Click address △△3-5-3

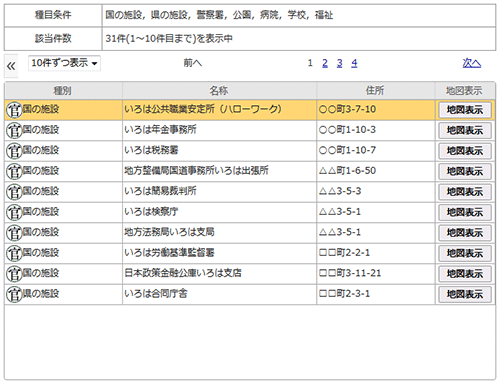(x=340, y=191)
